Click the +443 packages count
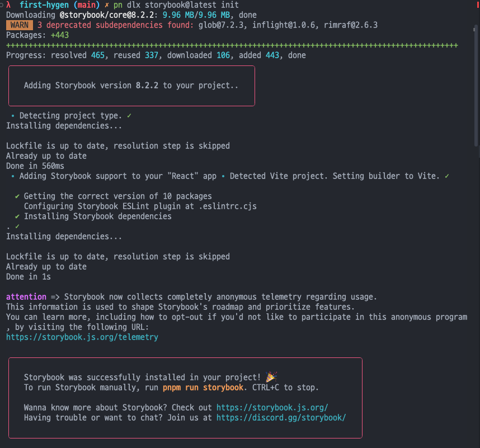480x448 pixels. 62,35
